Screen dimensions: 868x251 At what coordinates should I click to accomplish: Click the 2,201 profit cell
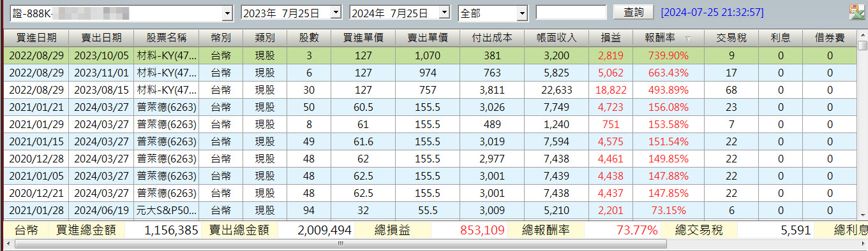[611, 210]
